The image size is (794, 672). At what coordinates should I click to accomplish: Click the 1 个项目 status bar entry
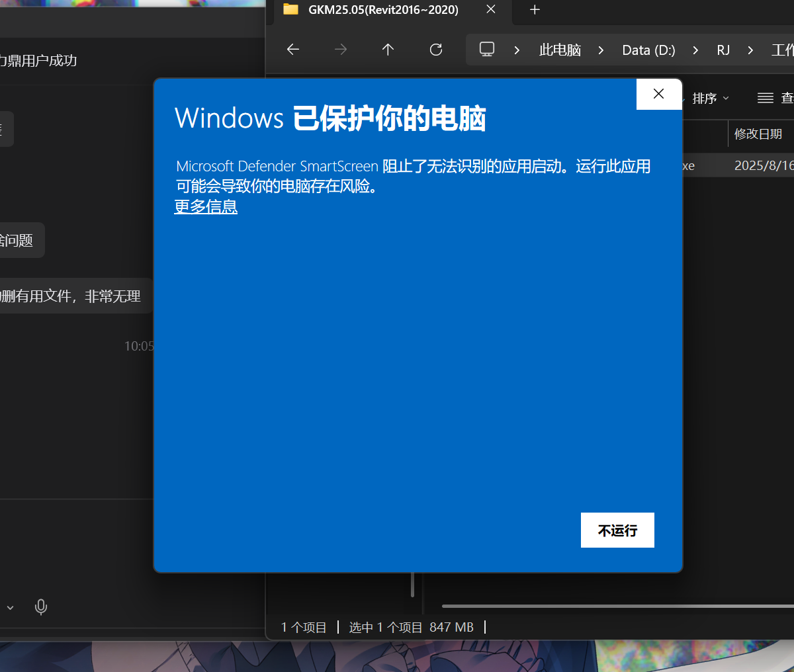[304, 627]
